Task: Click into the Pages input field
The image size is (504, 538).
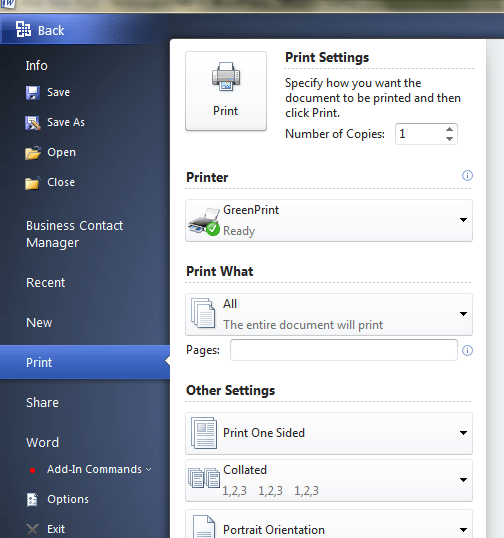Action: pos(344,350)
